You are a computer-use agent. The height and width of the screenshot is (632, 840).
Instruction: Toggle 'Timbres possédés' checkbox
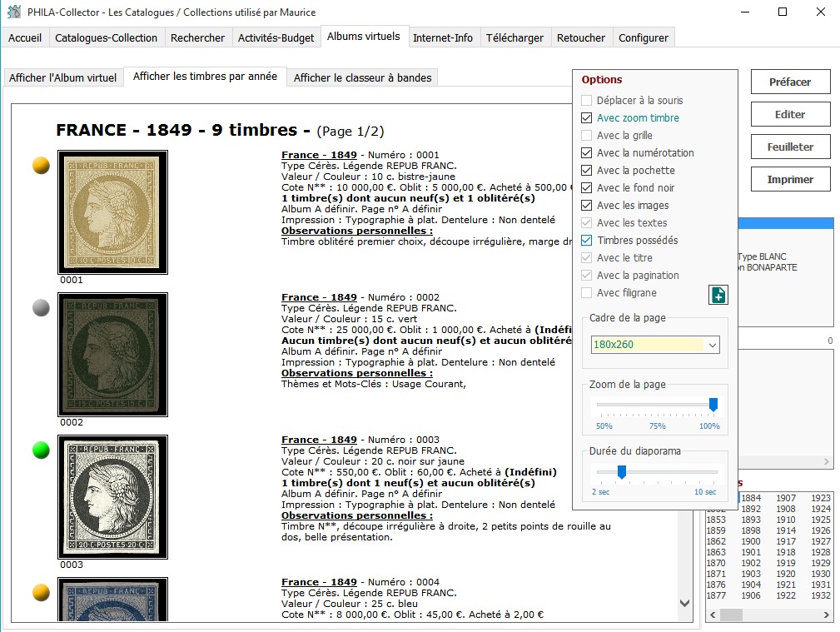(587, 240)
